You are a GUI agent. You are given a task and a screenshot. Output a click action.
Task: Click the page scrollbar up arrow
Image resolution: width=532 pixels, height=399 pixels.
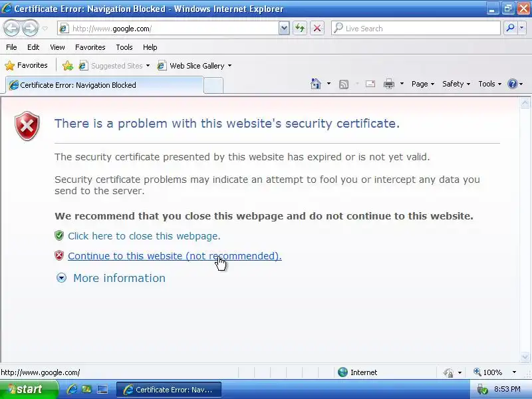(525, 103)
